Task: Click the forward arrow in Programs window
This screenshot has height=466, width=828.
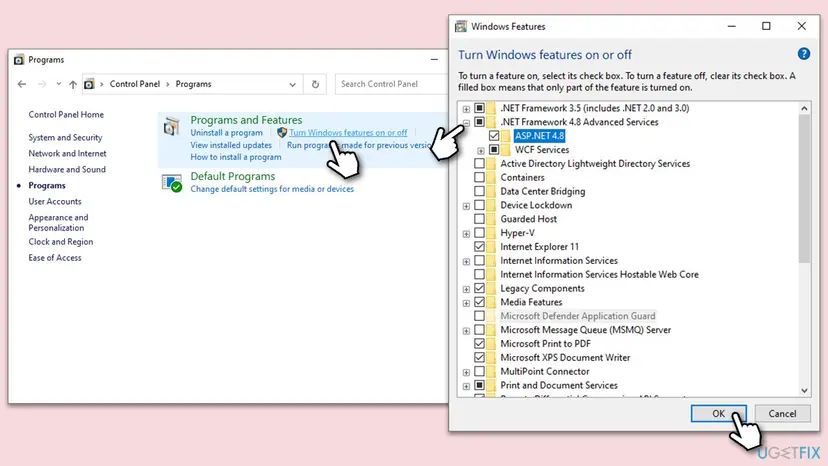Action: click(42, 84)
